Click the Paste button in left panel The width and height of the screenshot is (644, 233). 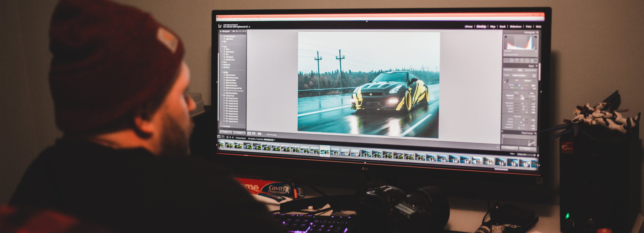click(x=239, y=133)
